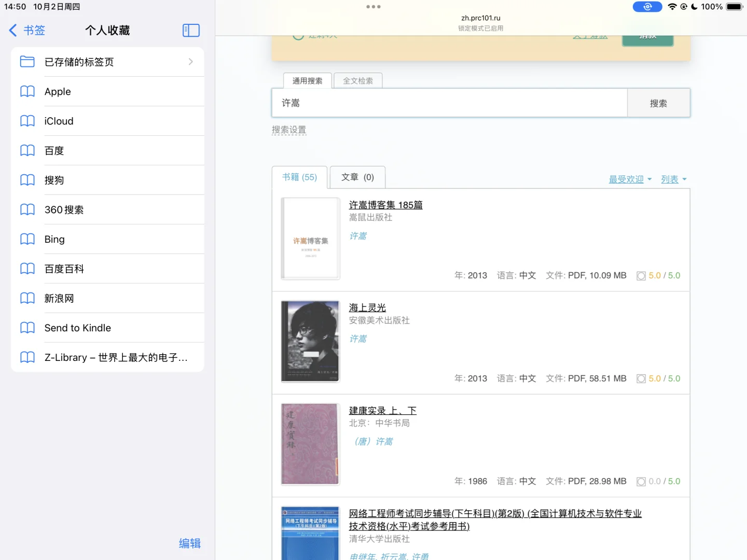Tap the blue screen-lock status pill
This screenshot has height=560, width=747.
(x=647, y=7)
